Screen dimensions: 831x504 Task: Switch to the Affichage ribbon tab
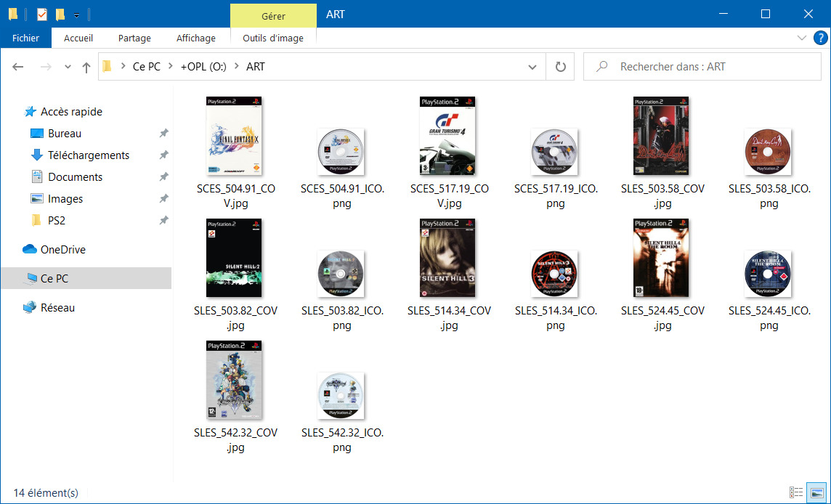click(196, 38)
